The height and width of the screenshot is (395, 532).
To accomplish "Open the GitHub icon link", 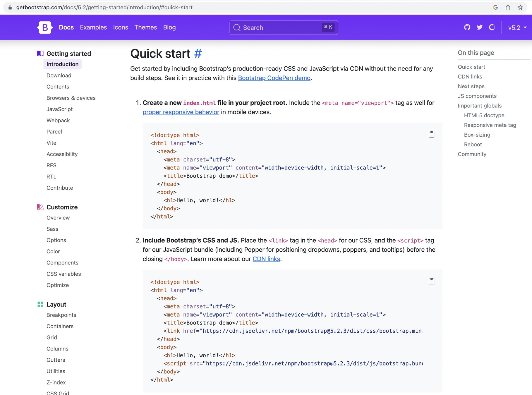I will click(x=467, y=27).
